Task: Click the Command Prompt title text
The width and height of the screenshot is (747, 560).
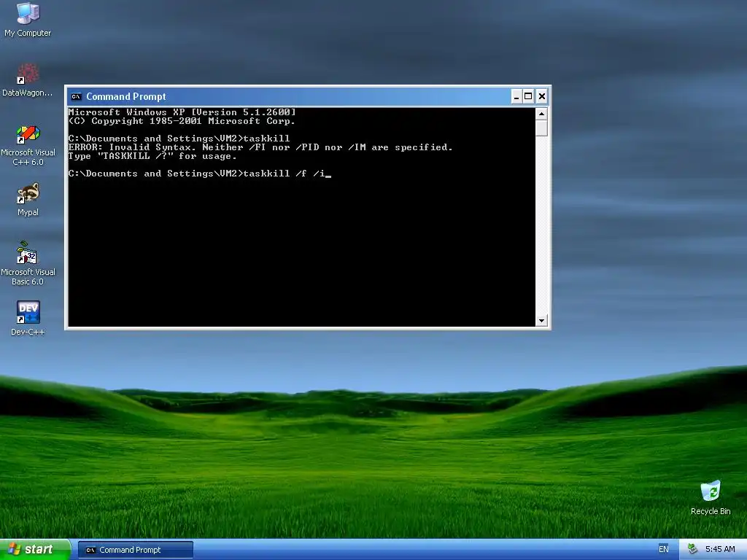Action: pos(125,97)
